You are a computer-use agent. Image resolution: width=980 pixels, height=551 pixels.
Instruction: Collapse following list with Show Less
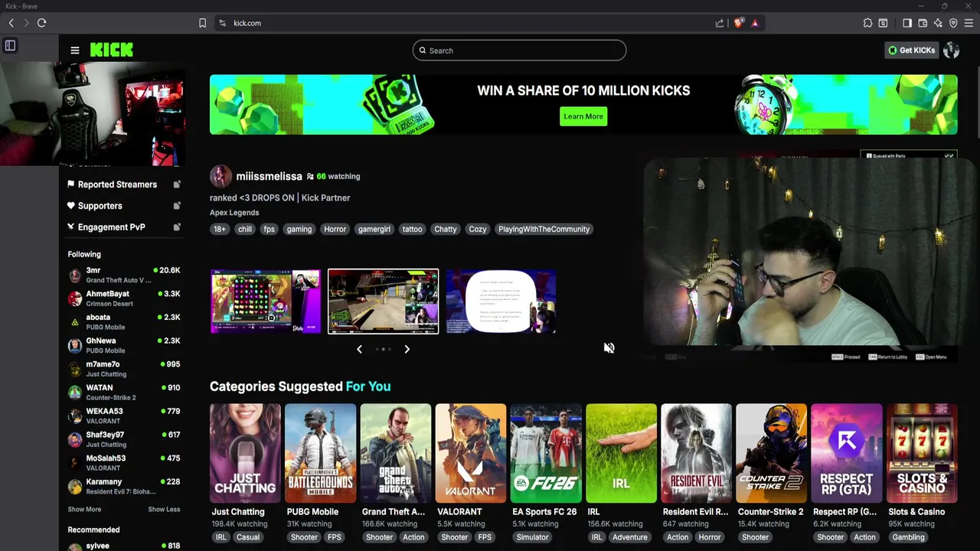[164, 510]
